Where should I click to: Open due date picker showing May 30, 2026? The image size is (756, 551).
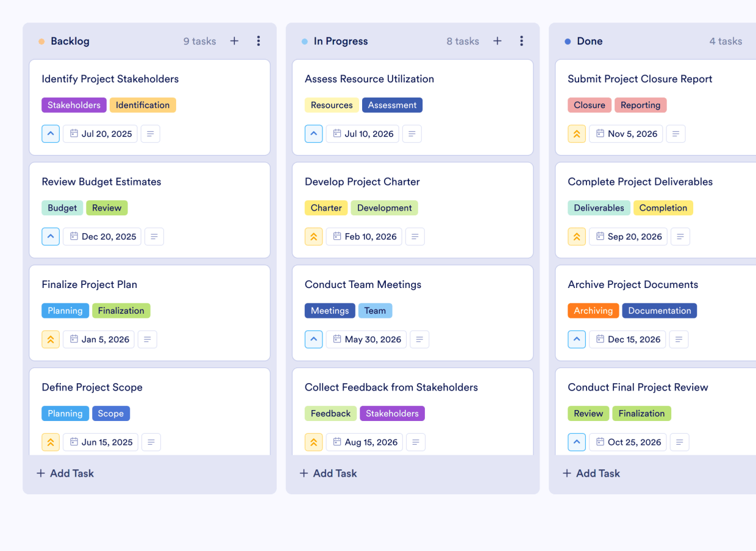point(366,339)
